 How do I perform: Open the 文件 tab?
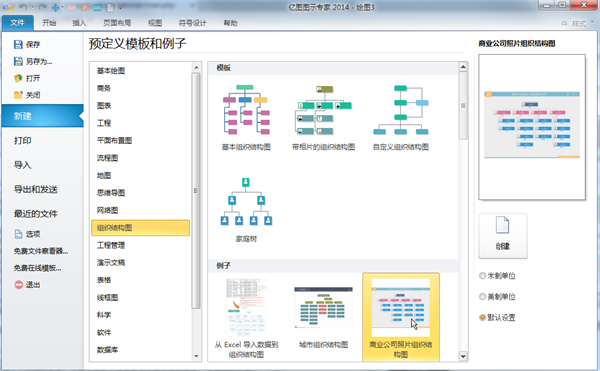coord(17,23)
